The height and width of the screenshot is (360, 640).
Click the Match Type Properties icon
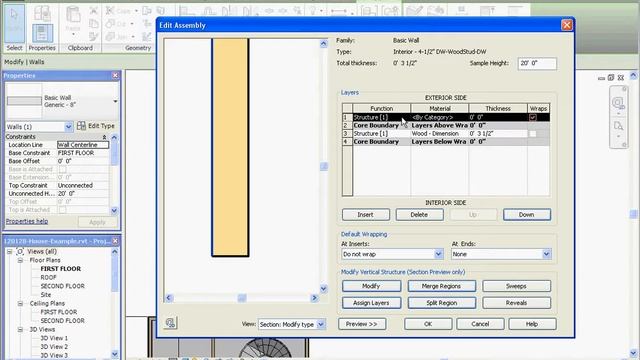pos(93,37)
